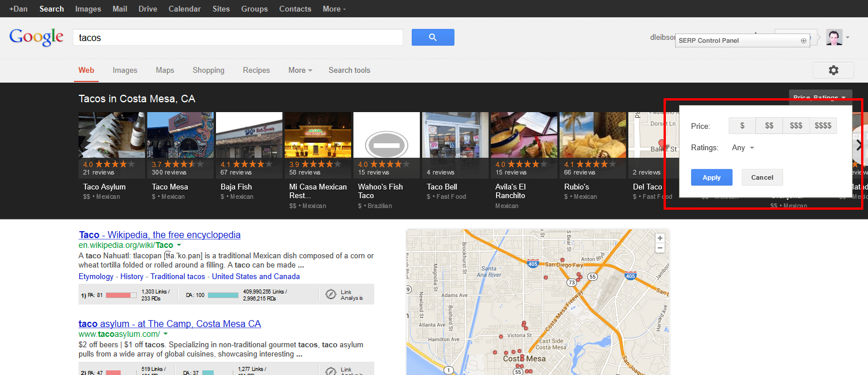868x375 pixels.
Task: Follow the United States and Canada sitelink
Action: pyautogui.click(x=256, y=276)
